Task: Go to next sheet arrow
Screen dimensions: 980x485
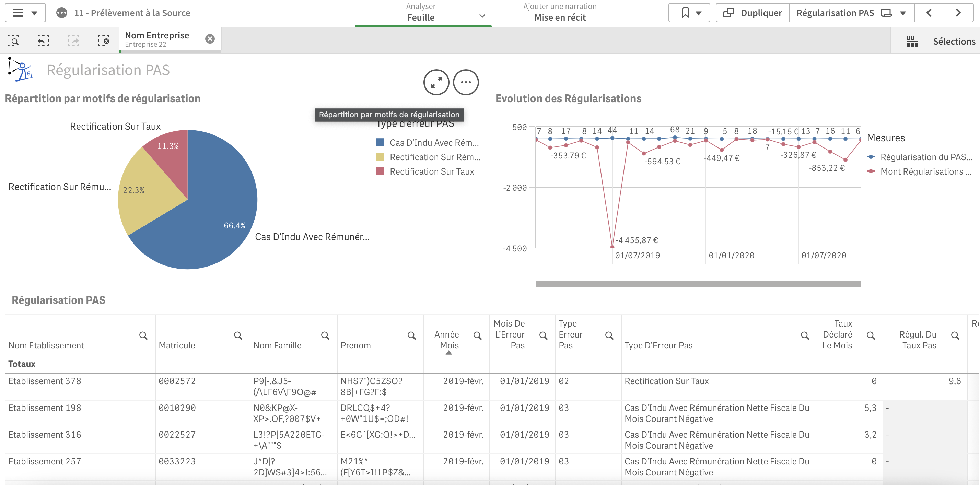Action: click(x=958, y=13)
